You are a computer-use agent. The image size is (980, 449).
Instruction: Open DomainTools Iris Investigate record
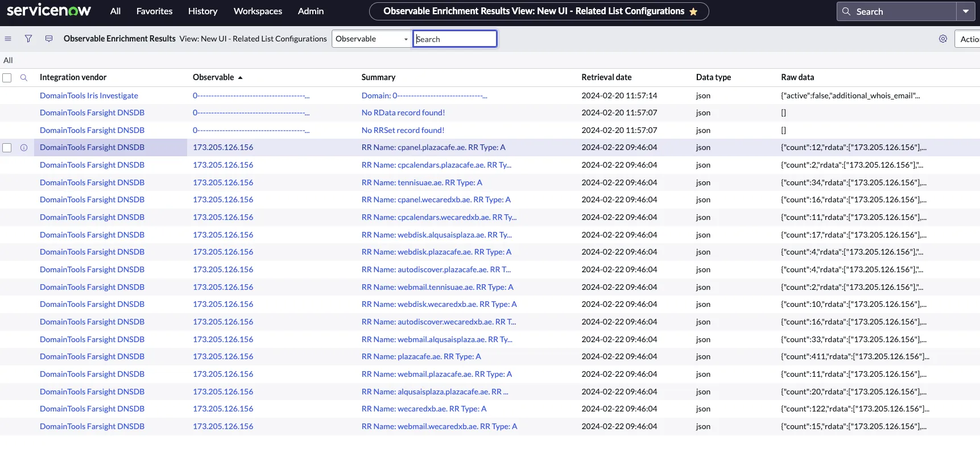click(x=89, y=95)
